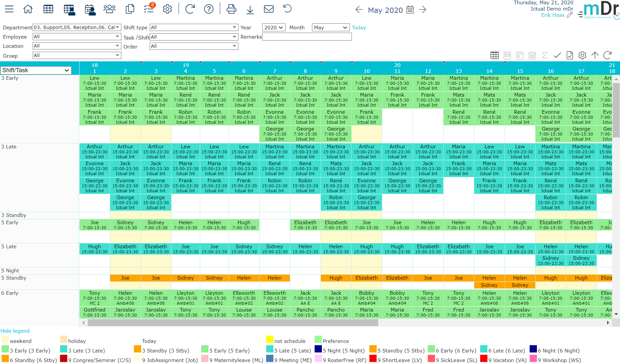Click the orange 3 Standby legend swatch
Viewport: 620px width, 364px height.
[x=138, y=349]
